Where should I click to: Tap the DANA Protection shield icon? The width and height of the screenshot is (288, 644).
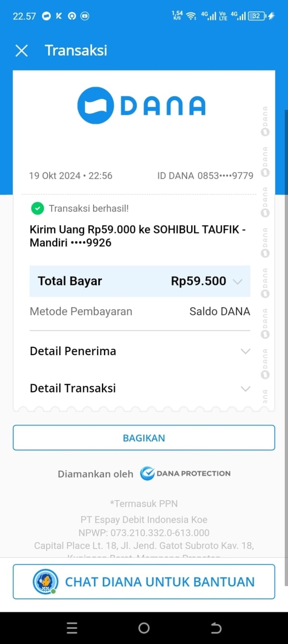(x=147, y=474)
